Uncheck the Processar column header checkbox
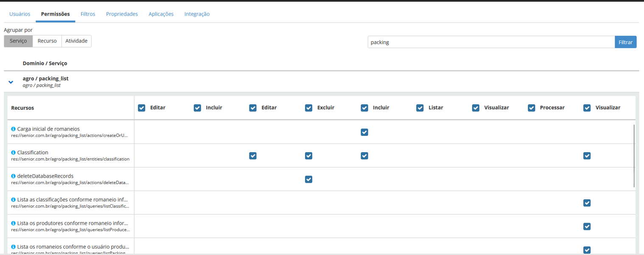The image size is (644, 255). 531,108
